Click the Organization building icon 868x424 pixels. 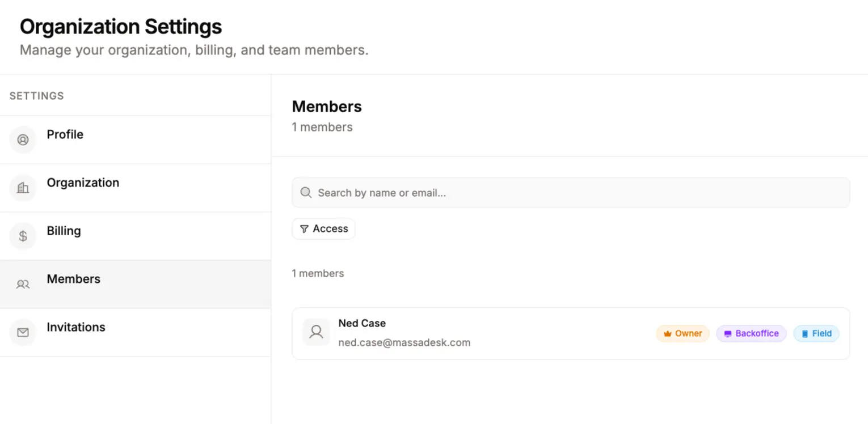[x=23, y=188]
